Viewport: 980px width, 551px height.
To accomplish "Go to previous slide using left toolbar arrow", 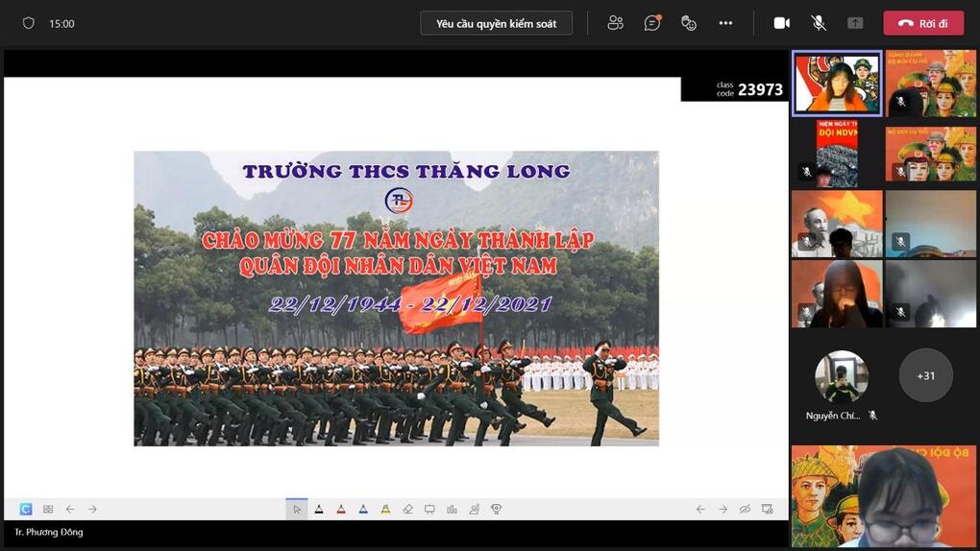I will point(70,509).
